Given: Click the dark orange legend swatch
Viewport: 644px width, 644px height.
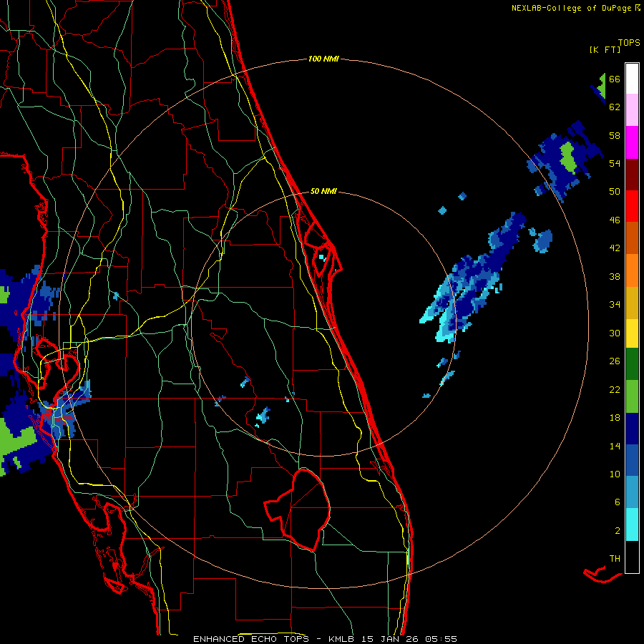Looking at the screenshot, I should [x=632, y=238].
